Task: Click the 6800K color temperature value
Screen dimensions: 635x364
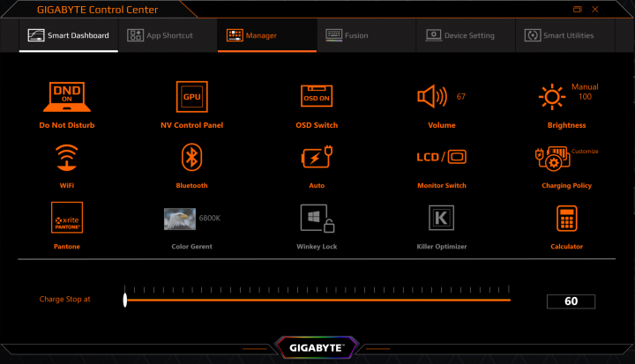Action: [x=209, y=218]
